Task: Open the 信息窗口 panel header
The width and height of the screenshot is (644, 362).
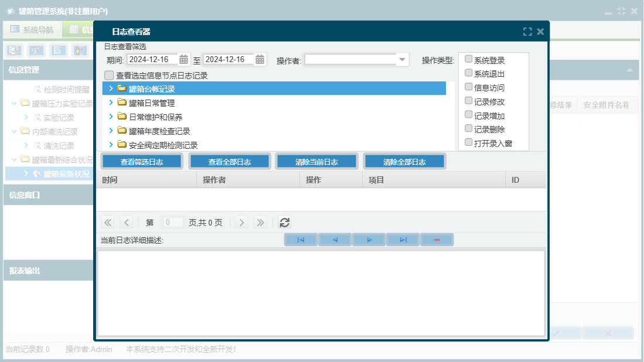Action: (49, 195)
